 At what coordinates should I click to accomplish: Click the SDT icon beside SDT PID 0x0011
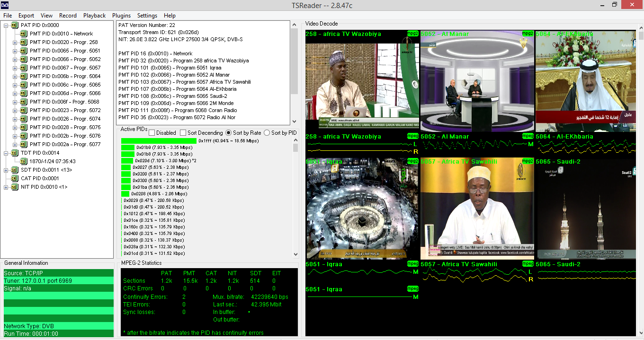coord(14,170)
